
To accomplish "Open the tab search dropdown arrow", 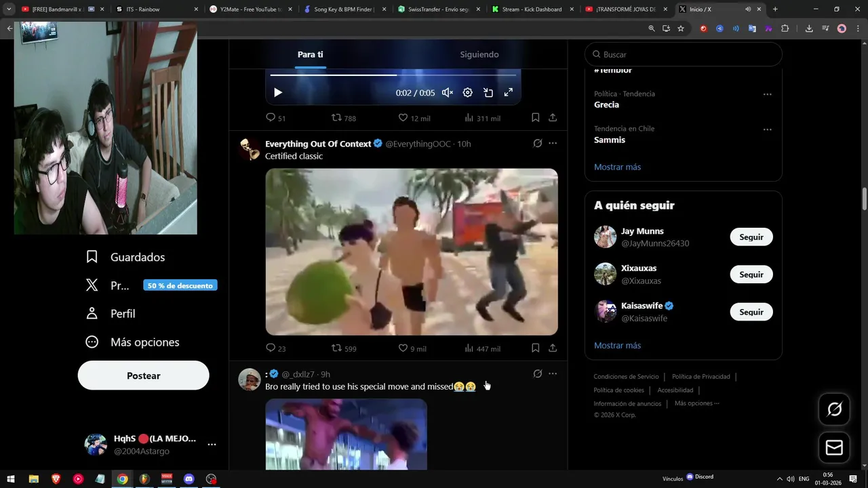I will [x=9, y=9].
